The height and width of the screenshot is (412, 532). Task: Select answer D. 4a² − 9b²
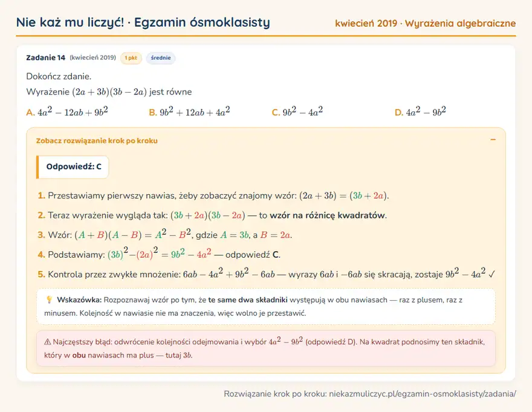click(420, 111)
